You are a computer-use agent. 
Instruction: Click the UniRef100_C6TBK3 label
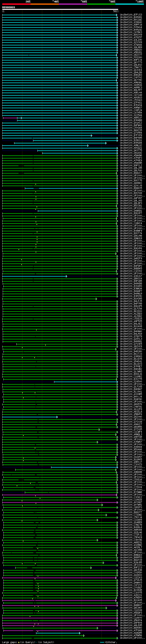pos(131,32)
